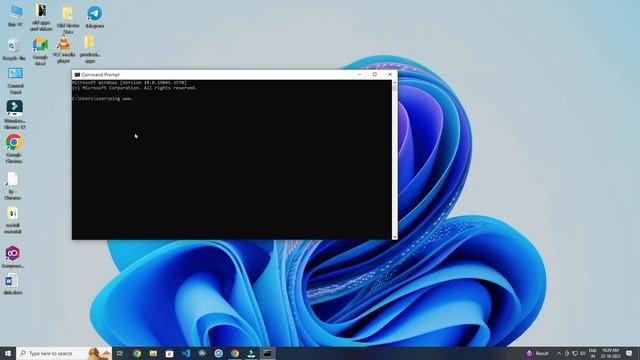Click the ENG language indicator in tray
The width and height of the screenshot is (640, 360).
click(x=593, y=353)
